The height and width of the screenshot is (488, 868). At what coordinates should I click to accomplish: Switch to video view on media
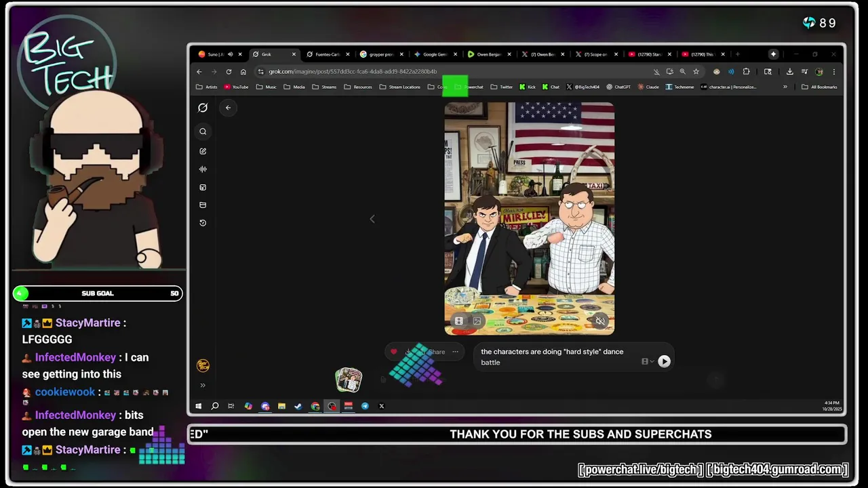coord(459,321)
